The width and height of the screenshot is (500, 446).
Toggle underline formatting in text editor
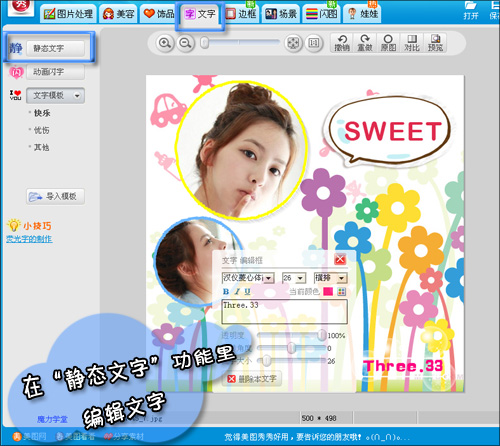(x=247, y=292)
